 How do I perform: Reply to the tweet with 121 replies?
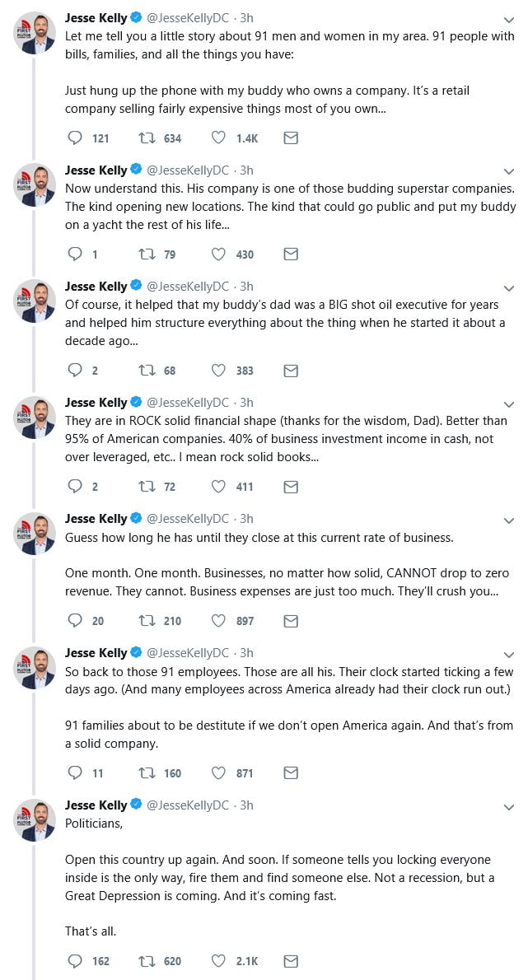click(x=75, y=138)
